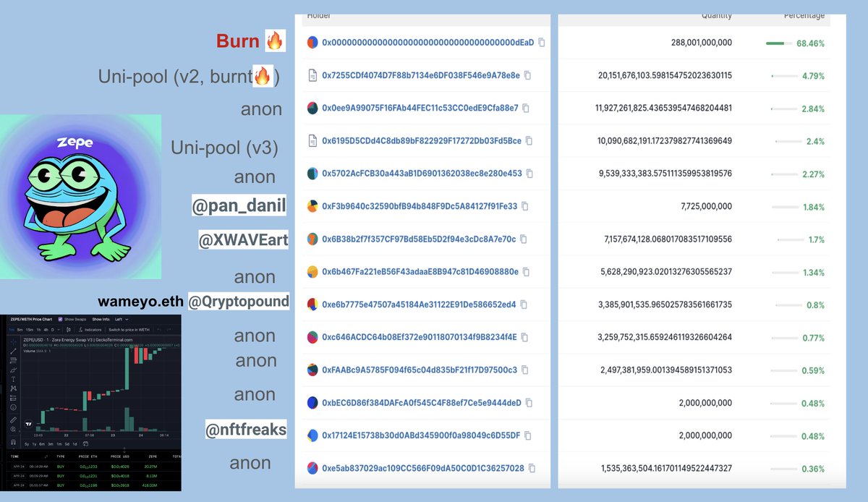868x502 pixels.
Task: Click the Uni-pool (v3) label
Action: click(x=224, y=148)
